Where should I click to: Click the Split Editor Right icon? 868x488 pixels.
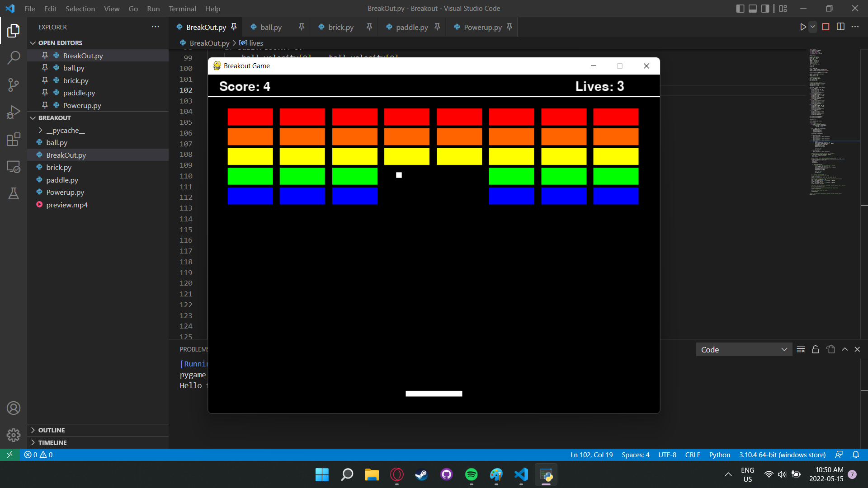click(x=840, y=27)
